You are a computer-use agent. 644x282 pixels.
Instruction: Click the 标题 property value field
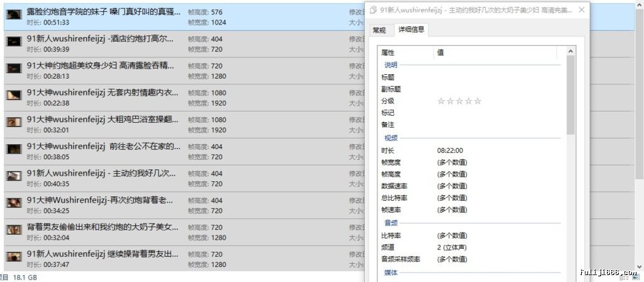497,77
